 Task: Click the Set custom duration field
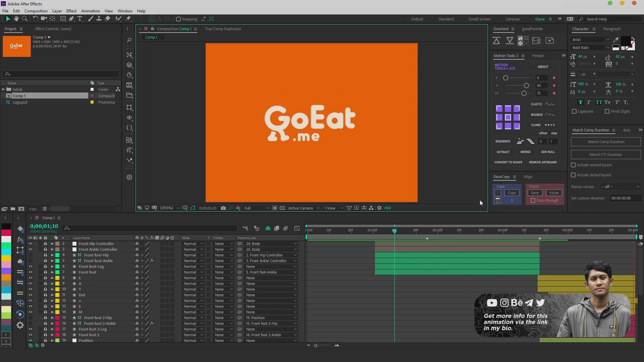click(625, 198)
